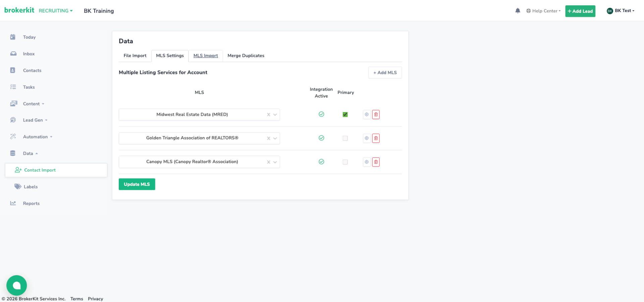Clear the Midwest Real Estate Data selection
This screenshot has width=644, height=302.
tap(268, 115)
